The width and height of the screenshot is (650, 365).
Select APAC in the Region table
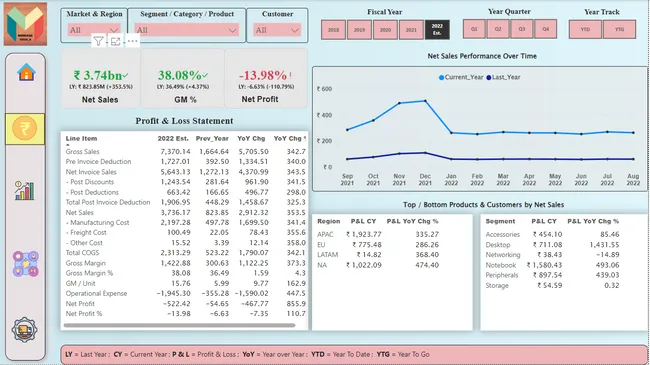pos(325,235)
